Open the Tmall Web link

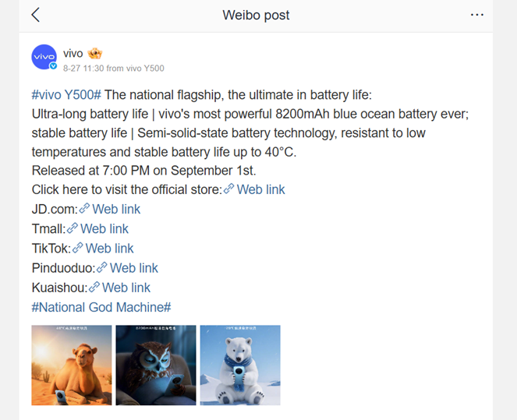[x=104, y=228]
